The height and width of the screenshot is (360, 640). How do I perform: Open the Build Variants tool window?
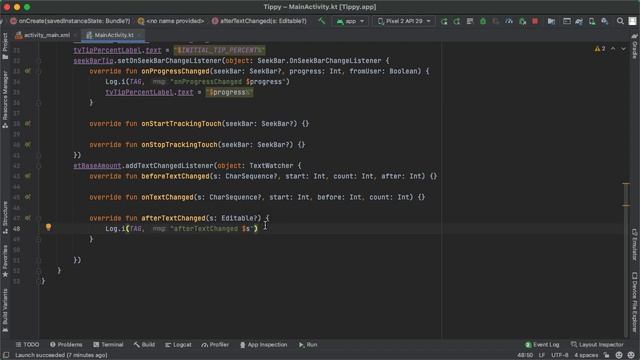5,310
